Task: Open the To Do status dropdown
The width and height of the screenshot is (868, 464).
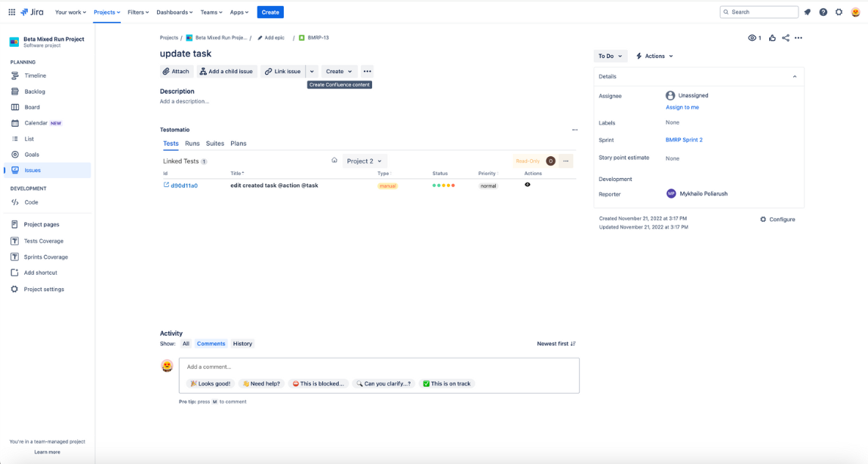Action: click(x=610, y=56)
